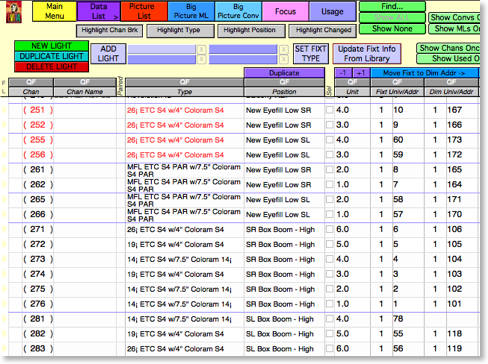Image resolution: width=488 pixels, height=364 pixels.
Task: Clear the lower-left field with its X icon
Action: 201,60
